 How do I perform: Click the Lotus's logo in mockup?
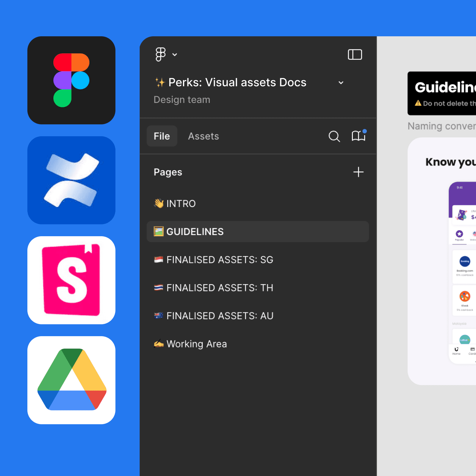pos(465,340)
